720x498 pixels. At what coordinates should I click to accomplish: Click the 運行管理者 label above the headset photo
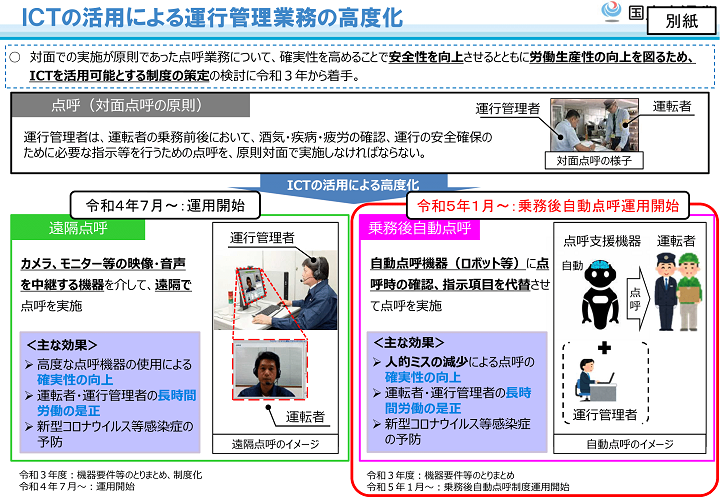[262, 238]
